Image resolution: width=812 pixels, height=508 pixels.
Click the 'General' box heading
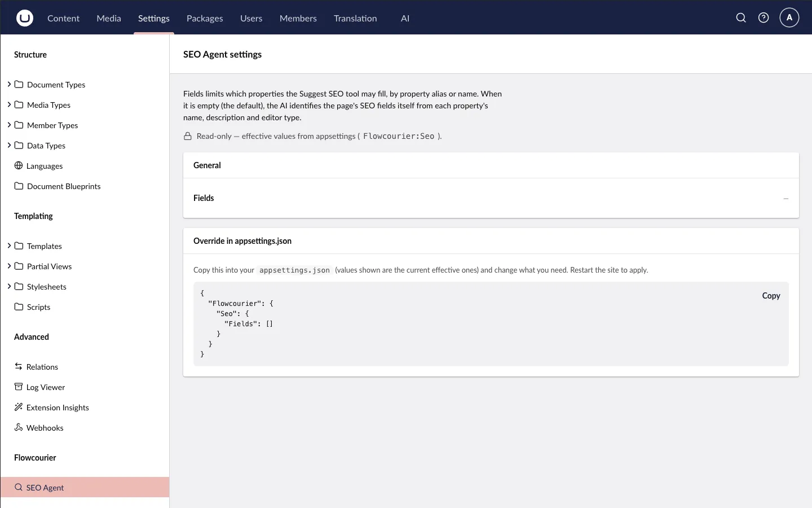(207, 165)
